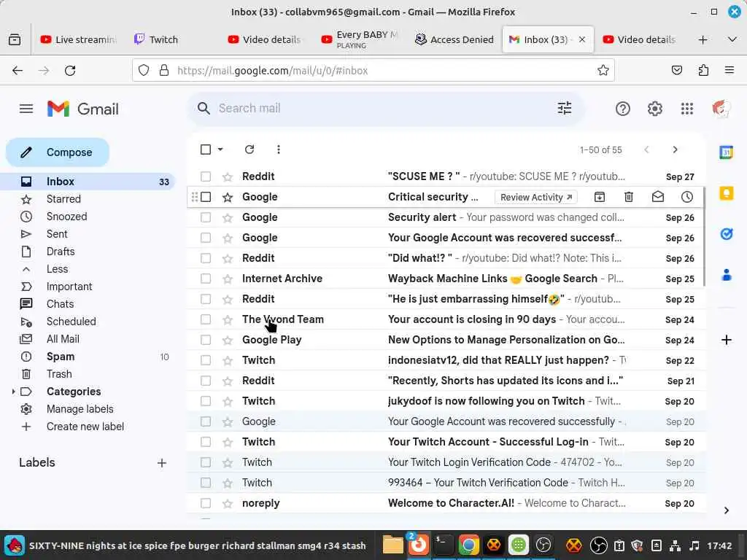Refresh the inbox mail list
Screen dimensions: 747x560
click(249, 149)
